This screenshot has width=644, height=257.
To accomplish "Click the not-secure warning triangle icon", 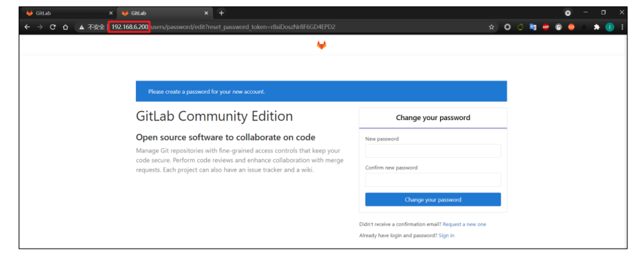I will tap(82, 27).
